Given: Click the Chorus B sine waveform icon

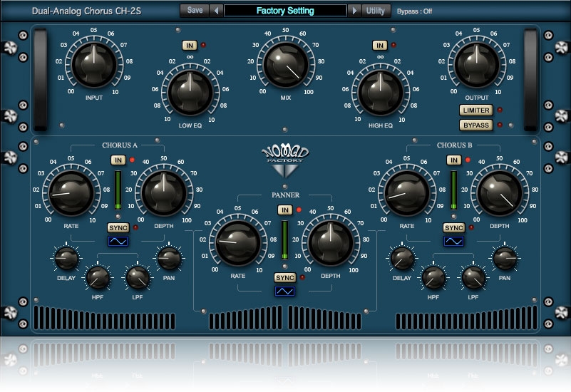Looking at the screenshot, I should 453,242.
